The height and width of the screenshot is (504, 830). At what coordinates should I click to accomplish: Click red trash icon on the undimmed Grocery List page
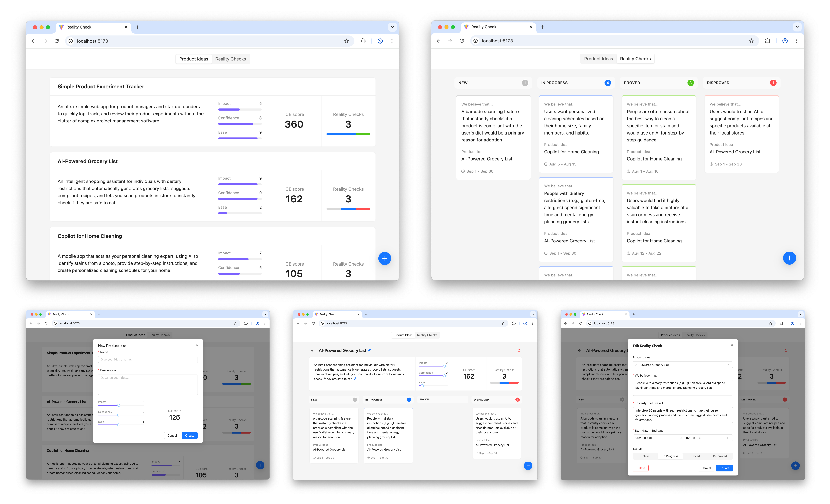[519, 350]
